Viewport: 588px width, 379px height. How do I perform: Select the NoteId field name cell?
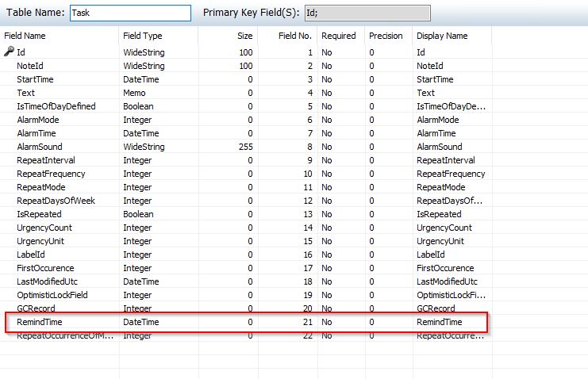[30, 66]
